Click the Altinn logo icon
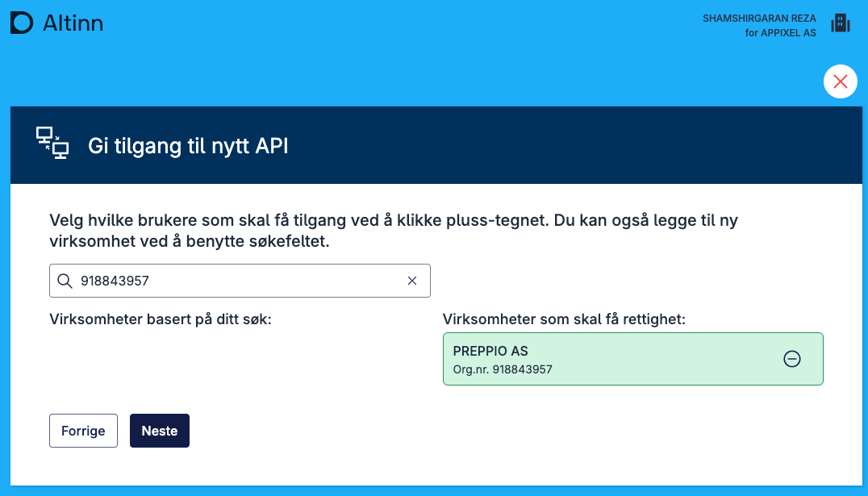This screenshot has width=868, height=496. pos(22,23)
